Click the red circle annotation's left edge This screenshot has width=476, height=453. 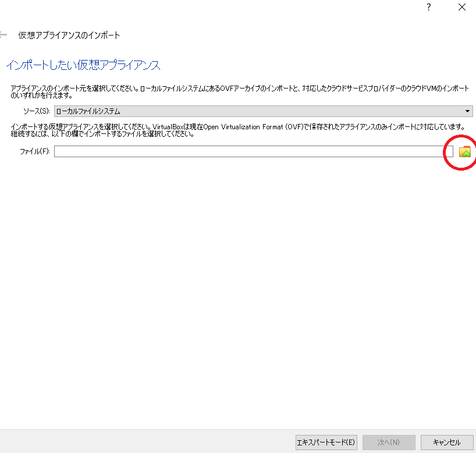pyautogui.click(x=445, y=153)
